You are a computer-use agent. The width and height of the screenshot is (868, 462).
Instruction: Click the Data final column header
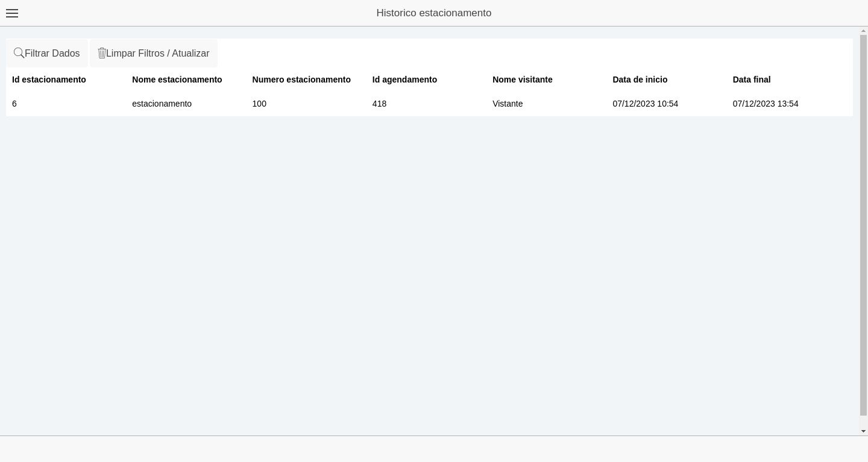click(752, 80)
